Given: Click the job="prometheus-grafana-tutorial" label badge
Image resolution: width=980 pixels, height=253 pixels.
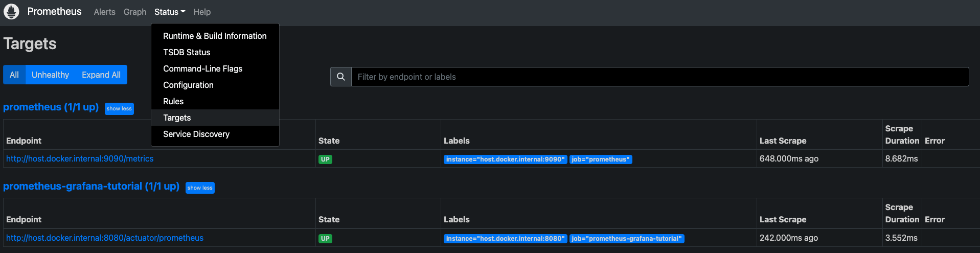Looking at the screenshot, I should (x=627, y=239).
